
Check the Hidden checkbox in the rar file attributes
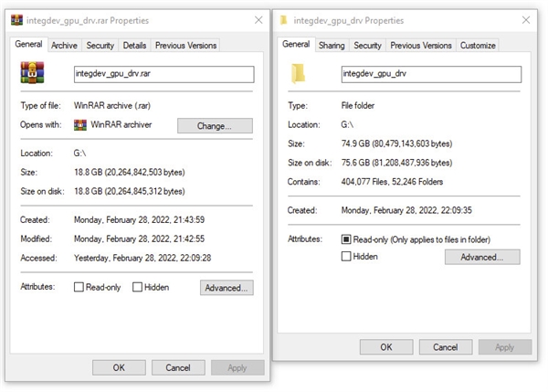coord(137,287)
